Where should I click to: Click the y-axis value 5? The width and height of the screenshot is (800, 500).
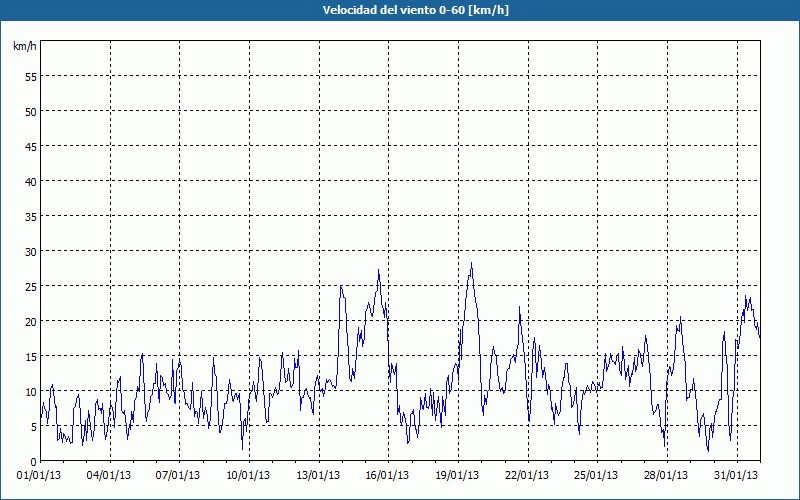click(34, 427)
